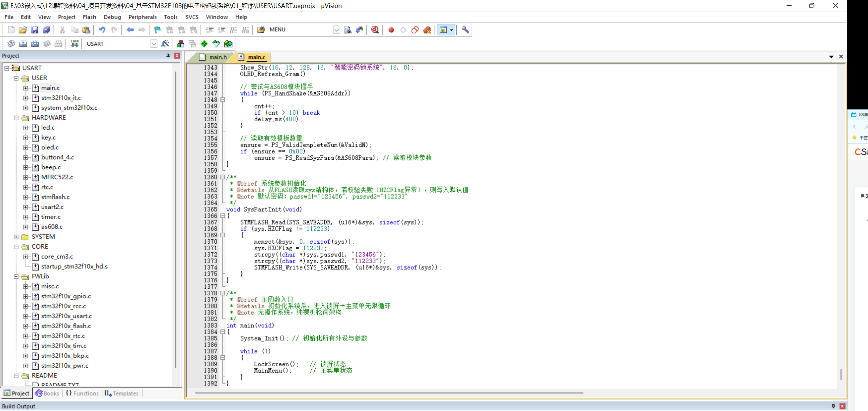This screenshot has width=868, height=411.
Task: Create a new file with the New icon
Action: click(11, 30)
